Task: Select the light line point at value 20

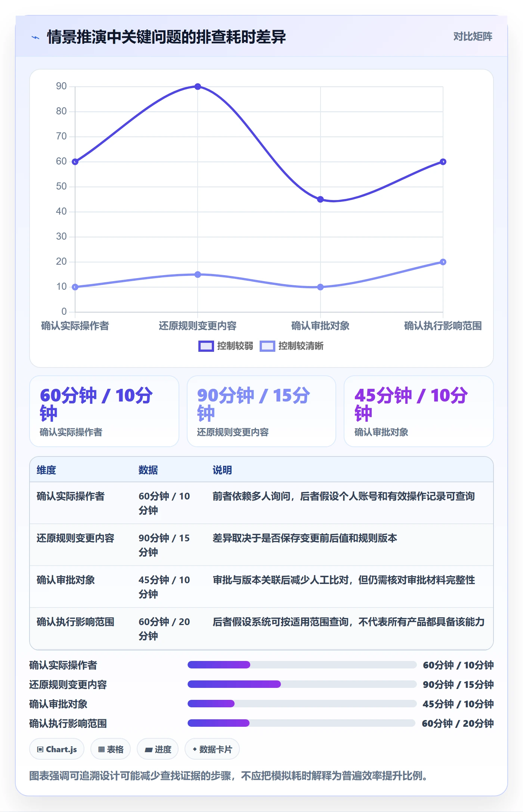Action: pos(443,262)
